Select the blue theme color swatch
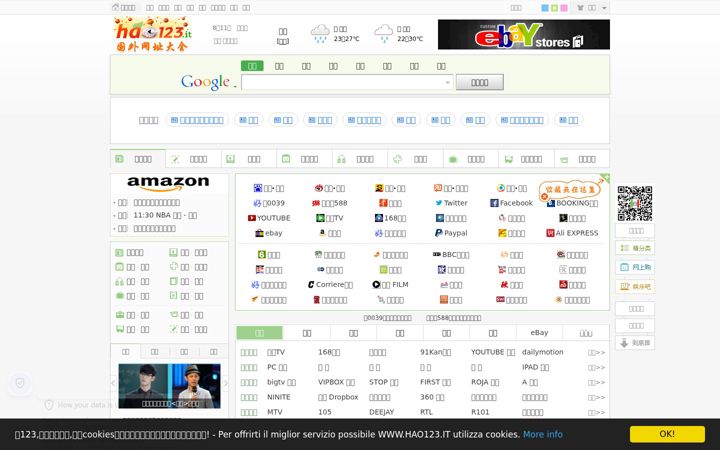 click(545, 8)
